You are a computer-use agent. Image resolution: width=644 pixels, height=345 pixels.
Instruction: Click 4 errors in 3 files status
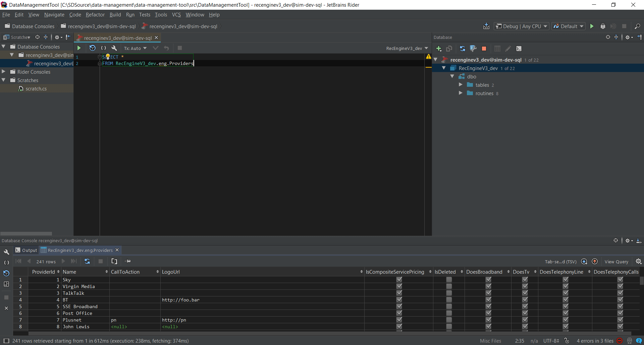595,341
